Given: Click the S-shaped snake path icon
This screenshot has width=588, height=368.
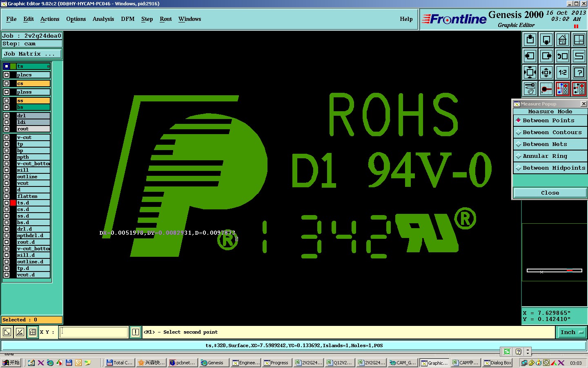Looking at the screenshot, I should tap(579, 56).
